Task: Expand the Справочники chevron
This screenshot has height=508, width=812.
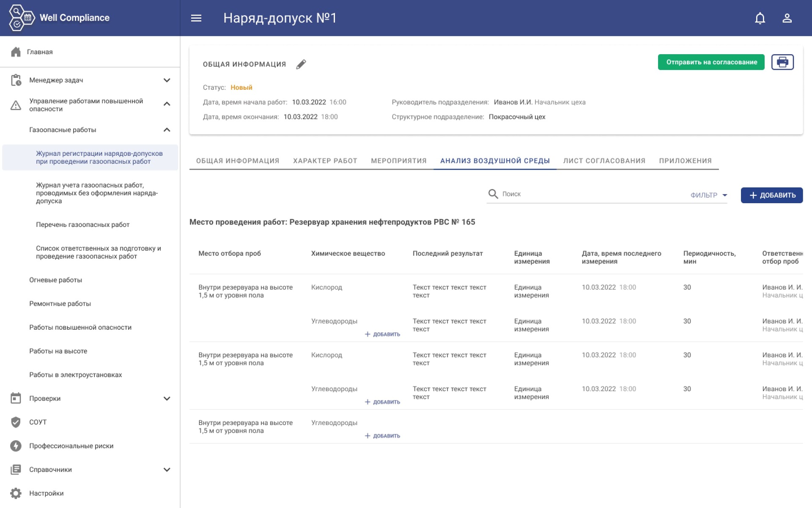Action: [x=167, y=469]
